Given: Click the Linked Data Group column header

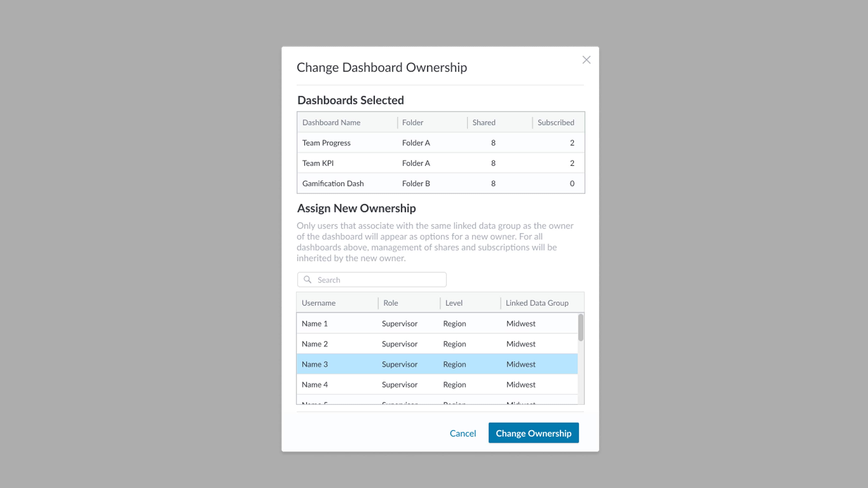Looking at the screenshot, I should coord(537,303).
